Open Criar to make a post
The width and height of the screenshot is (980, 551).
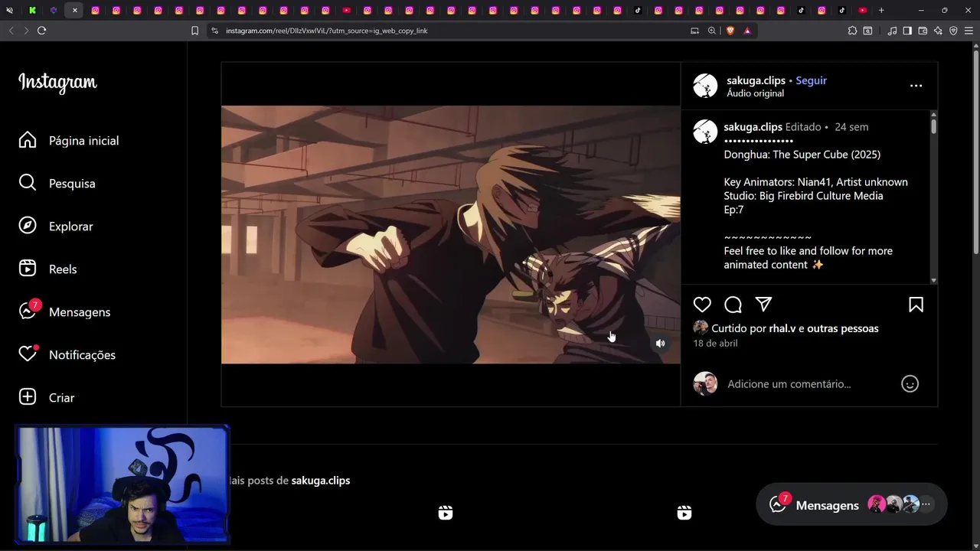point(47,398)
